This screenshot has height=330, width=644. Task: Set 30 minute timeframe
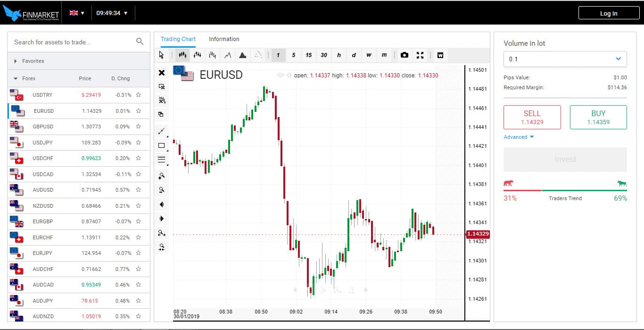coord(324,55)
